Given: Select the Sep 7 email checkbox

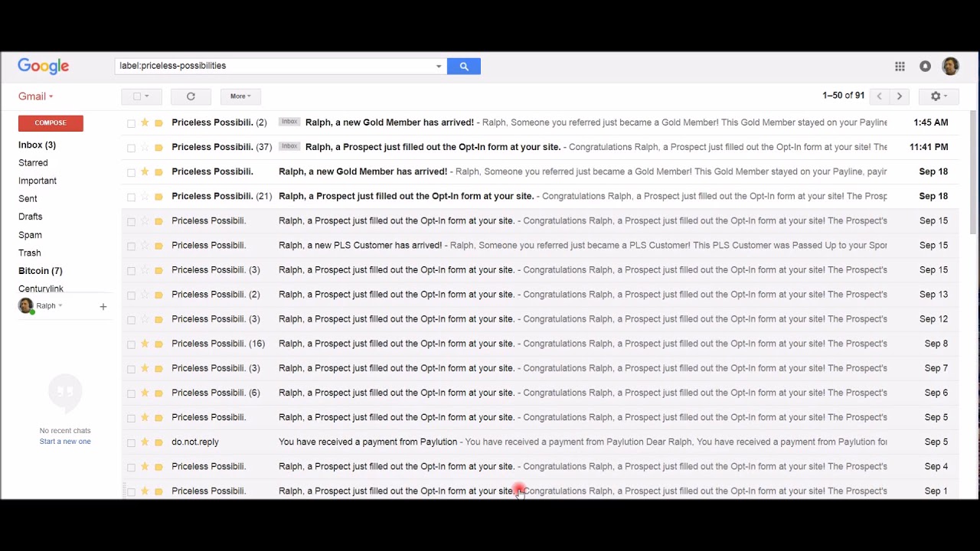Looking at the screenshot, I should pyautogui.click(x=131, y=368).
